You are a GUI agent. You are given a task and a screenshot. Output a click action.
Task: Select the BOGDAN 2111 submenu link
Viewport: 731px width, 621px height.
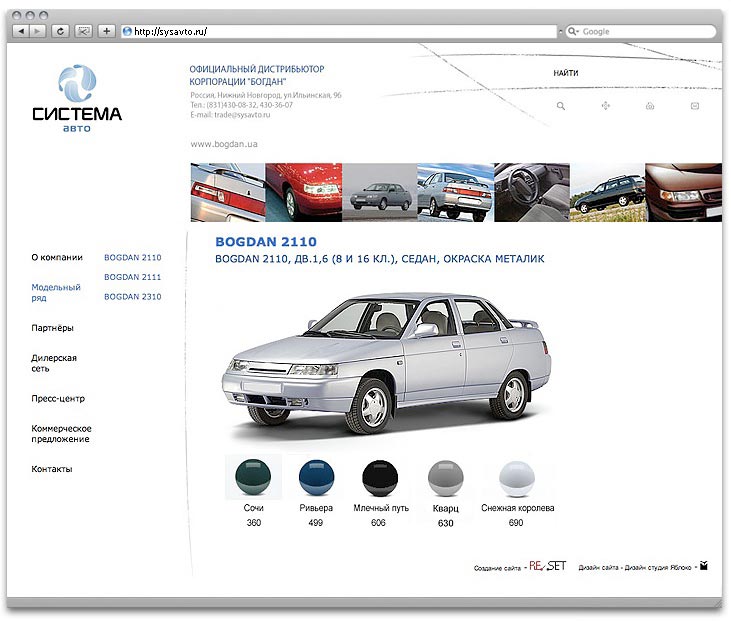pyautogui.click(x=132, y=277)
